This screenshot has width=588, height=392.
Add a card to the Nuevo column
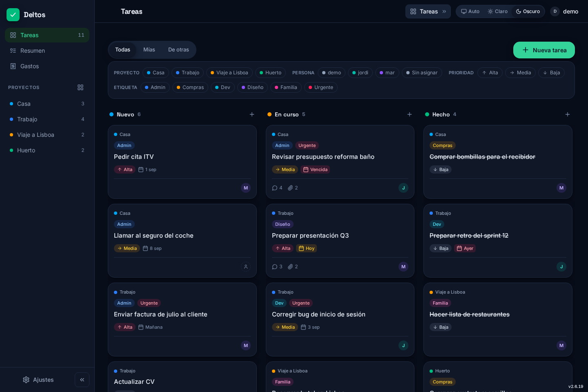pos(252,114)
